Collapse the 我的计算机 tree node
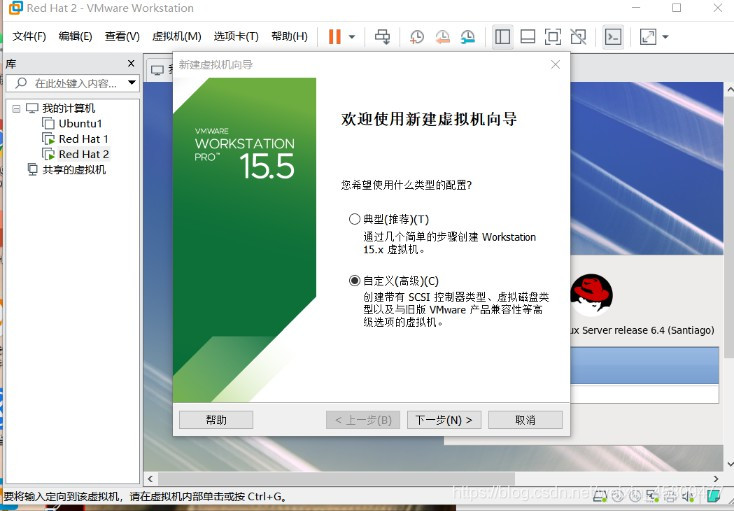This screenshot has width=734, height=511. [16, 109]
